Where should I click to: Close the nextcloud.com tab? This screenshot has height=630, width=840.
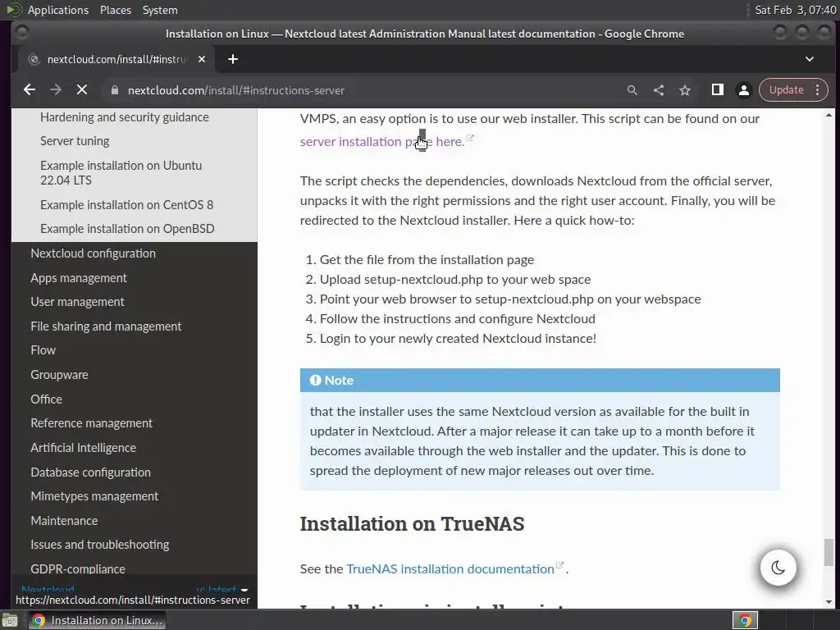click(202, 59)
